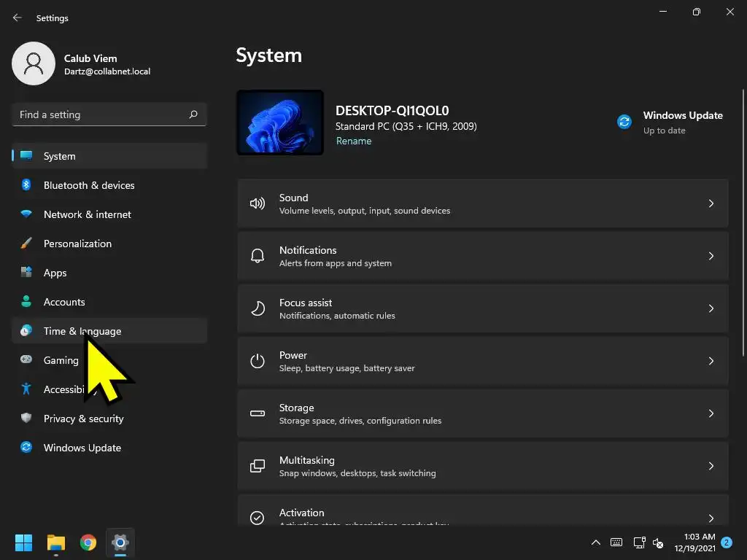The width and height of the screenshot is (747, 560).
Task: Open Windows Update status at top right
Action: click(x=670, y=122)
